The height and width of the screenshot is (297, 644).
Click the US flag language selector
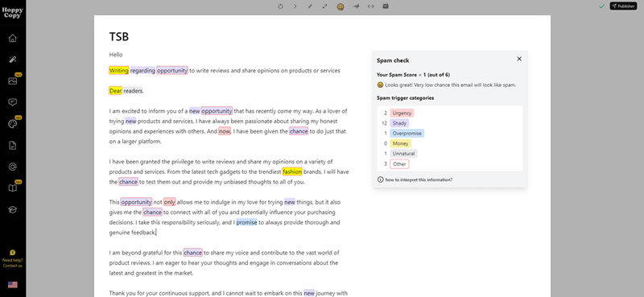tap(13, 284)
